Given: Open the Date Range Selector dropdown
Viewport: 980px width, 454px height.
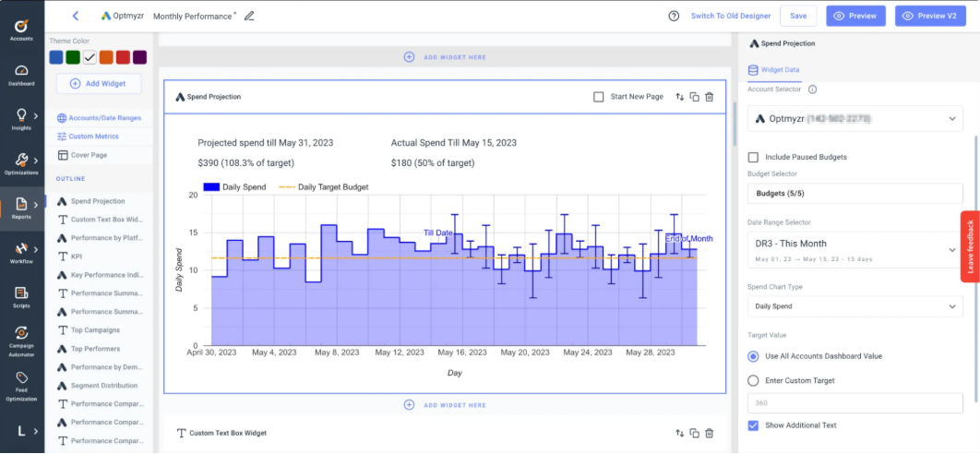Looking at the screenshot, I should click(855, 249).
